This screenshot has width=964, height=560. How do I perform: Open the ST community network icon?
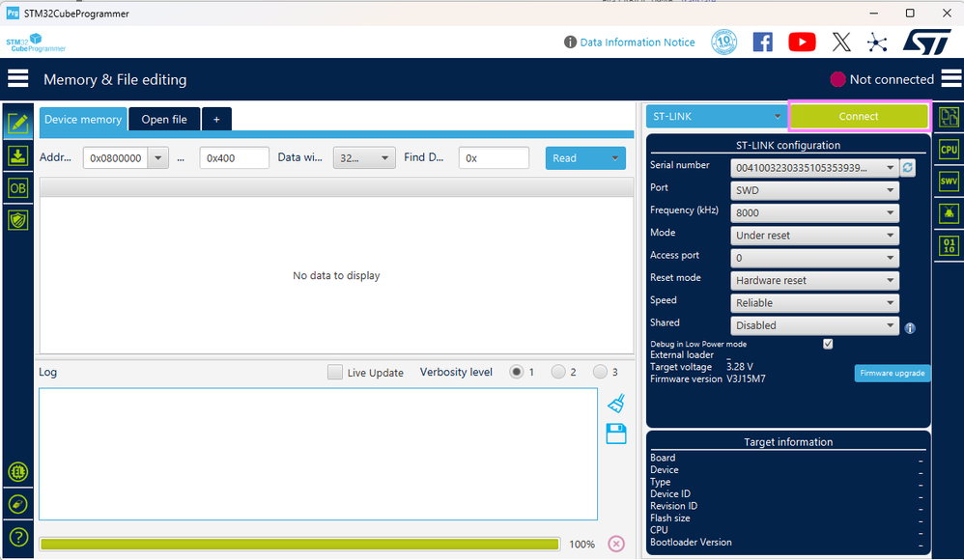coord(877,42)
